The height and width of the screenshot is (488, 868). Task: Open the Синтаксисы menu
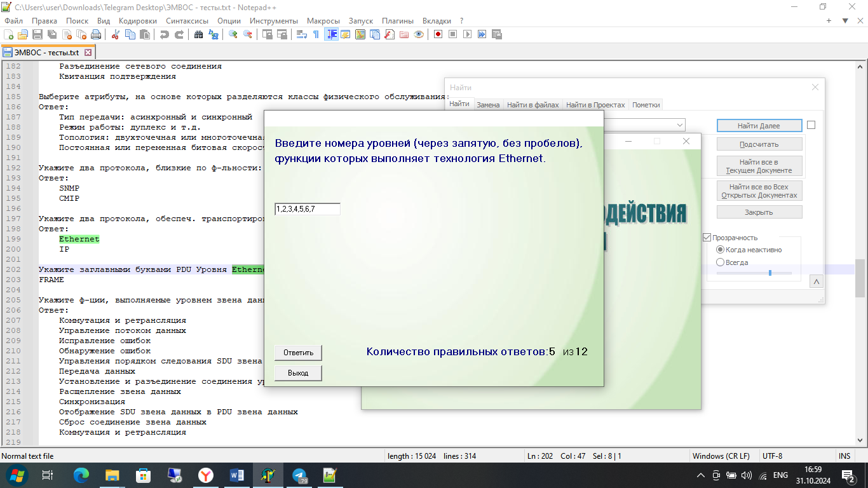(x=187, y=21)
